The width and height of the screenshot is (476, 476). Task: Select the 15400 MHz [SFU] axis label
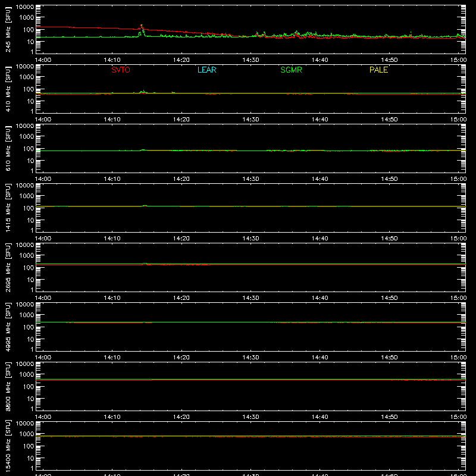pyautogui.click(x=8, y=446)
